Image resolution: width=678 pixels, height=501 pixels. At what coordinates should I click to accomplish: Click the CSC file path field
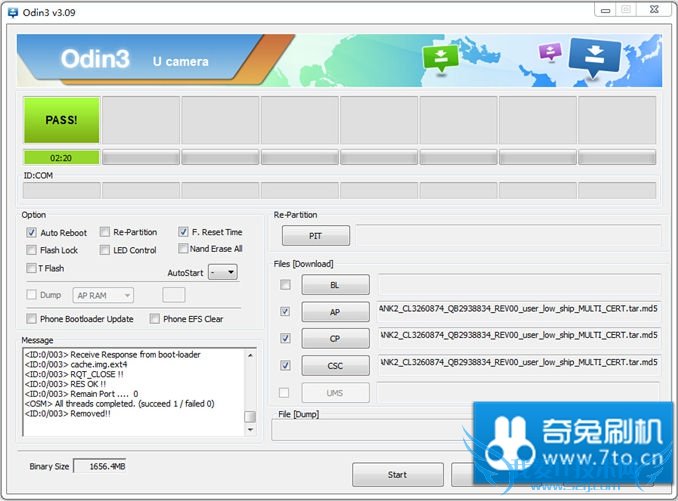click(x=519, y=363)
